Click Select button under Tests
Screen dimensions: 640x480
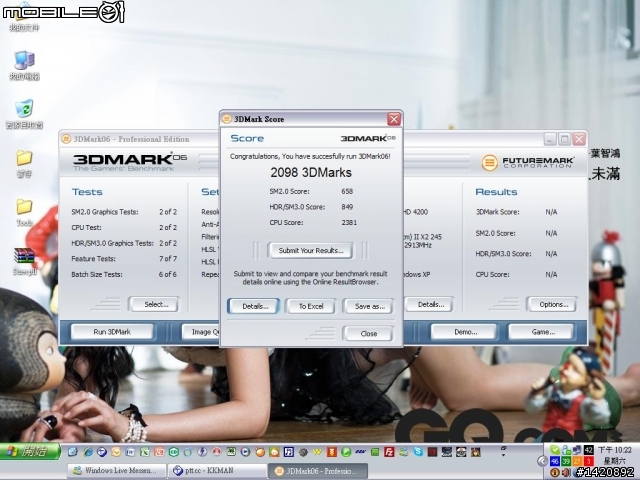pos(154,304)
